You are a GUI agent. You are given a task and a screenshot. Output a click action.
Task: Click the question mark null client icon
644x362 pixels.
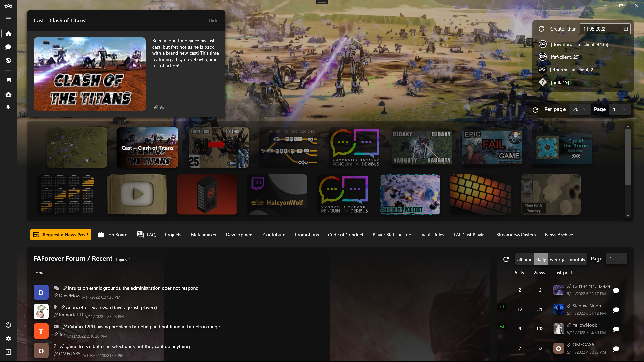pyautogui.click(x=543, y=82)
